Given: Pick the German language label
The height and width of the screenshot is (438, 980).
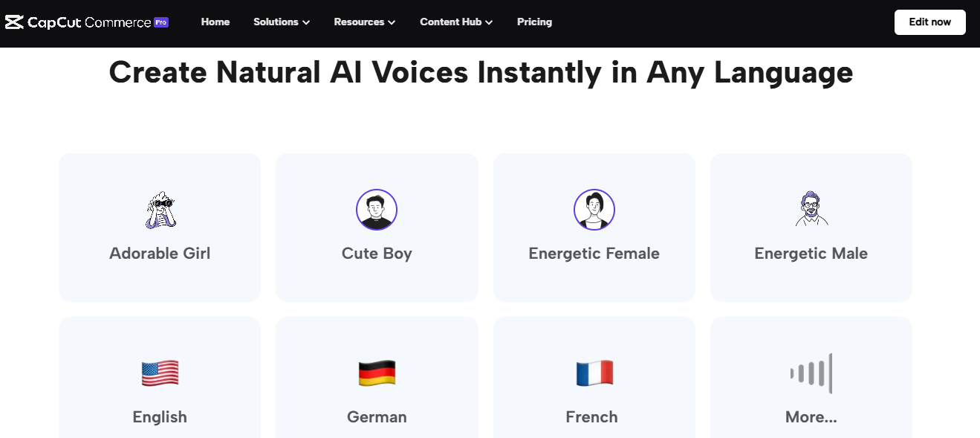Looking at the screenshot, I should coord(377,417).
